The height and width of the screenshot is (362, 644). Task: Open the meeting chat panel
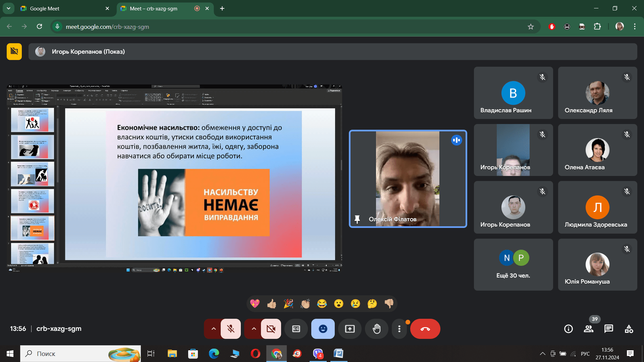(608, 329)
